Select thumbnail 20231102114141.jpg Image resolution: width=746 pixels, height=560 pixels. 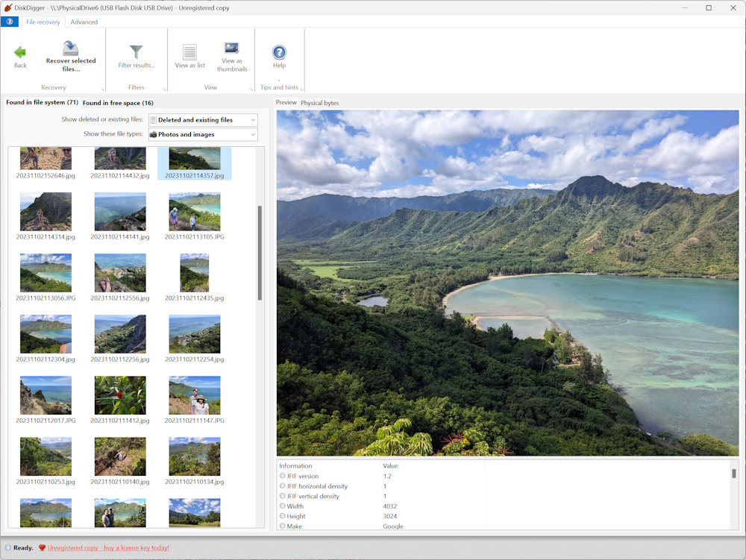[x=120, y=213]
